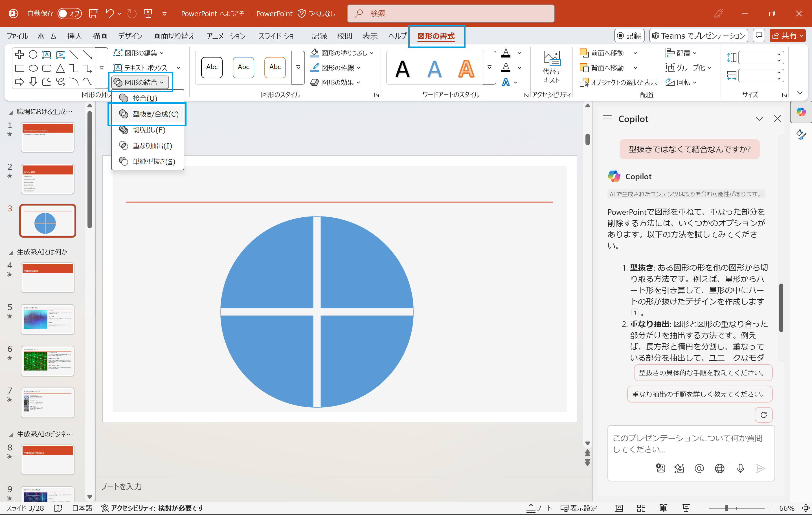Click the Redo icon in title bar
Image resolution: width=812 pixels, height=515 pixels.
pos(132,14)
